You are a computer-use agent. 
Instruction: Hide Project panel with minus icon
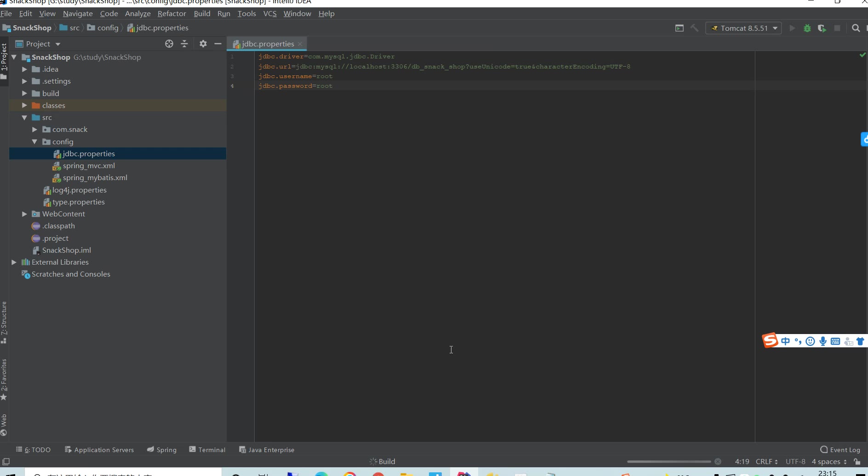[x=218, y=44]
